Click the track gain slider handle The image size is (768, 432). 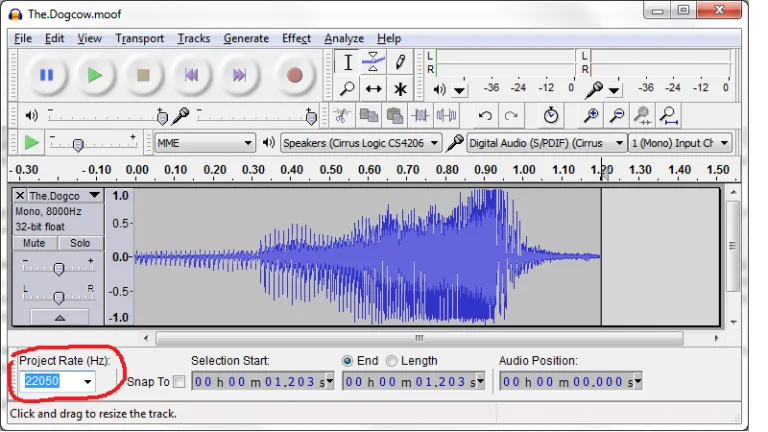pyautogui.click(x=59, y=268)
